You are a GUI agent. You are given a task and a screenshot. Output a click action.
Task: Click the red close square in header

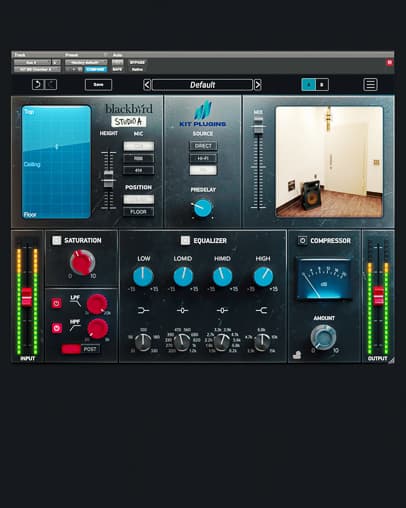(x=389, y=62)
